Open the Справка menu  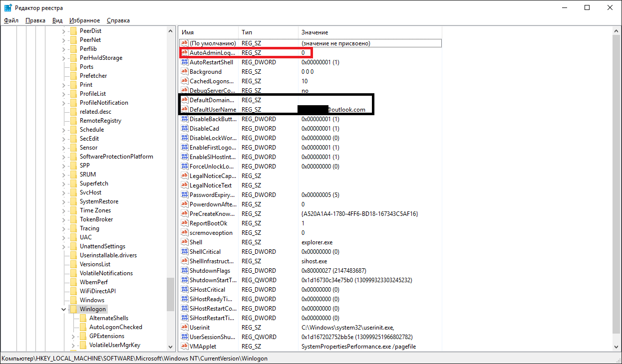pyautogui.click(x=118, y=20)
